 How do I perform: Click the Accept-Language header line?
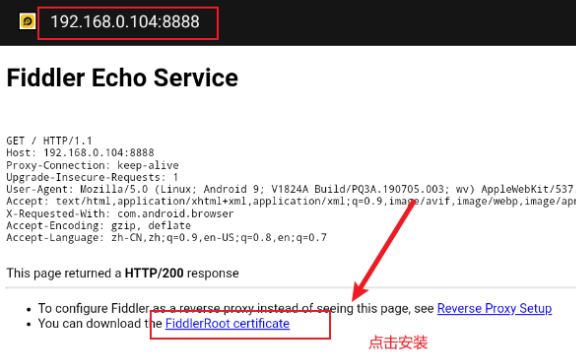pyautogui.click(x=166, y=238)
